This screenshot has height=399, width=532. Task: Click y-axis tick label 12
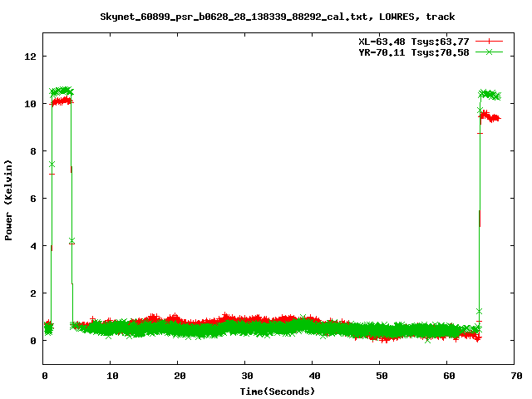pyautogui.click(x=31, y=57)
